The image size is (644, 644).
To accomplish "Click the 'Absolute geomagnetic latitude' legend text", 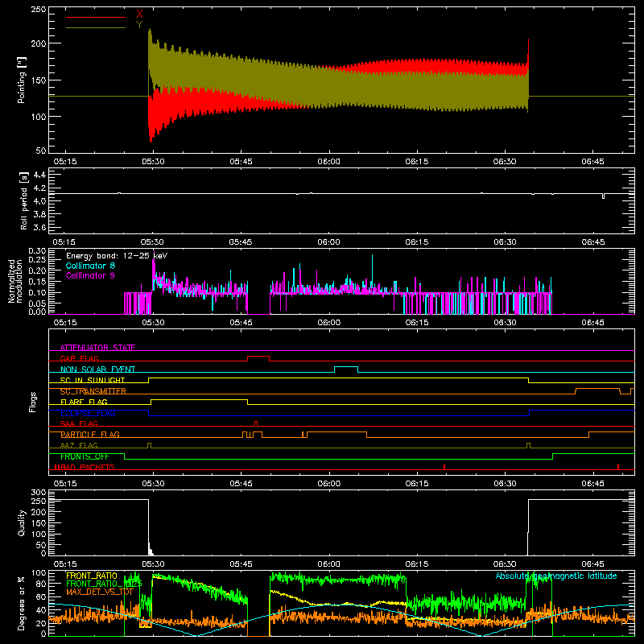I will pos(556,576).
